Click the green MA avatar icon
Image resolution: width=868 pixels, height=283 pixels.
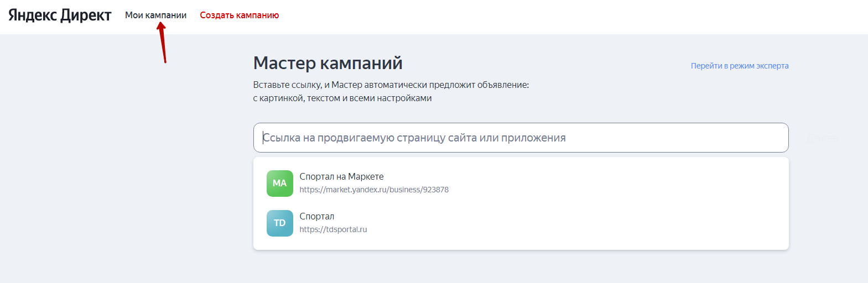(279, 184)
